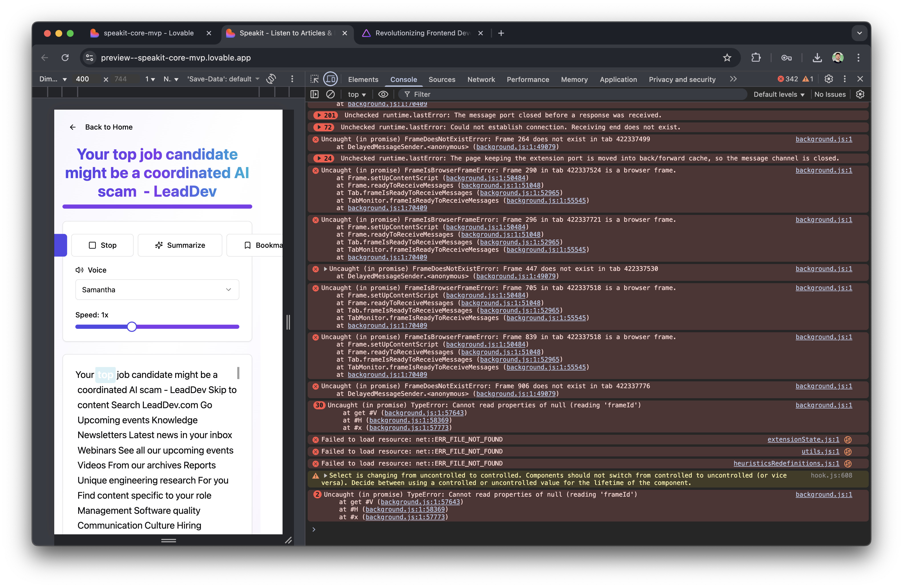This screenshot has height=588, width=903.
Task: Click the Speed slider handle
Action: tap(132, 327)
